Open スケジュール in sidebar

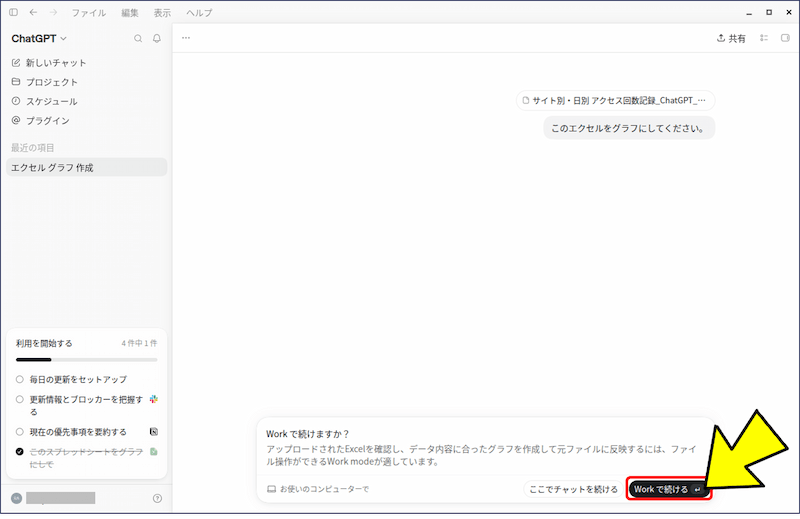[x=44, y=102]
